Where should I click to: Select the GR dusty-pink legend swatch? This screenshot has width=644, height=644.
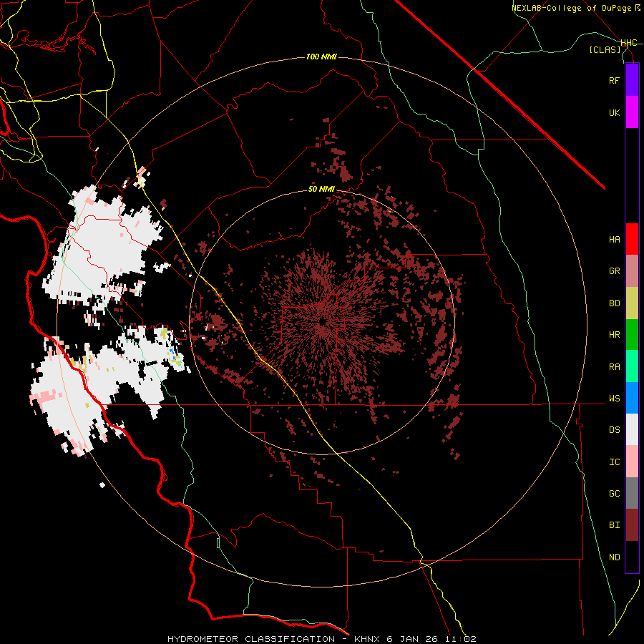632,271
